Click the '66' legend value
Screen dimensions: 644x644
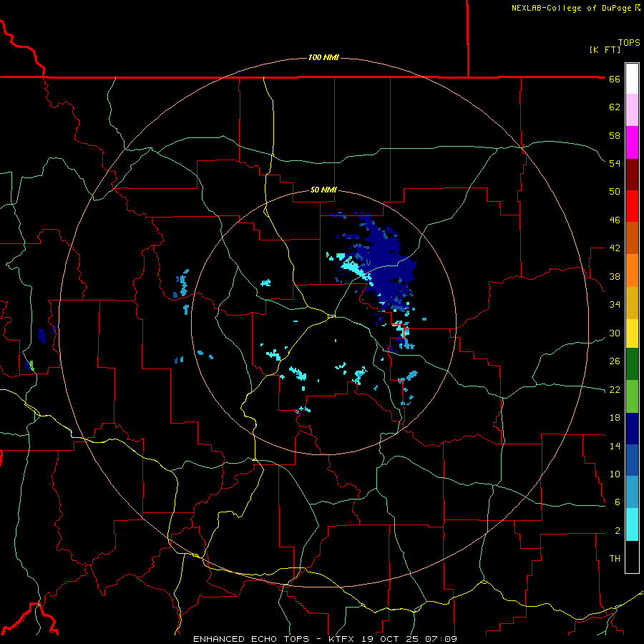[x=615, y=79]
